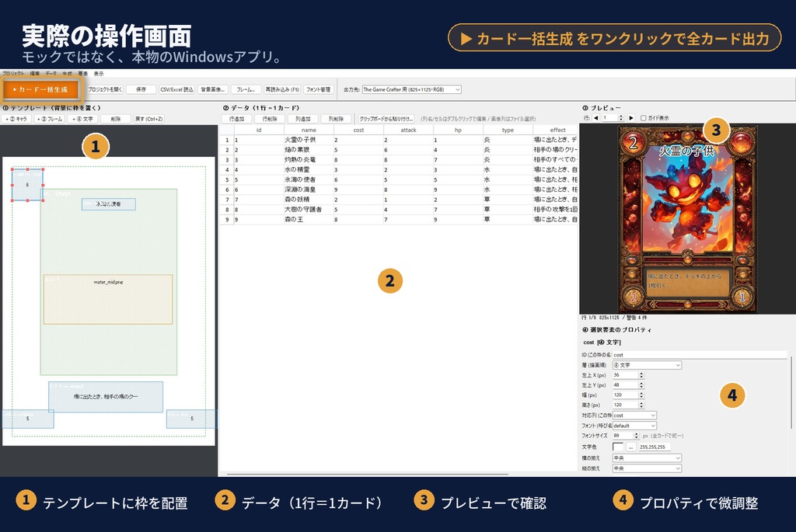Click the preview row number field
This screenshot has width=796, height=532.
pyautogui.click(x=609, y=117)
